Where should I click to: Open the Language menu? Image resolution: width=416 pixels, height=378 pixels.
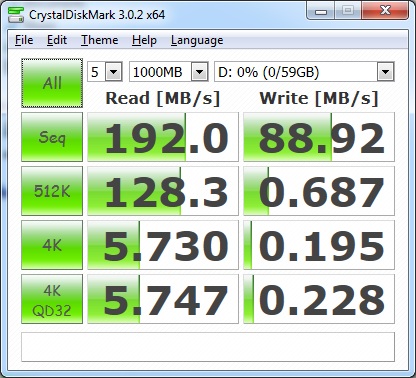197,40
